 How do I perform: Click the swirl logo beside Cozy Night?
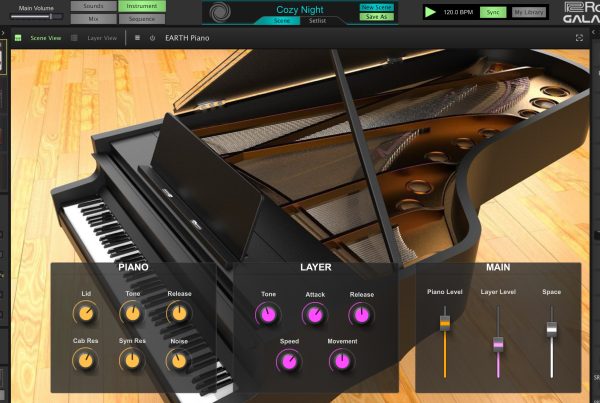tap(220, 12)
